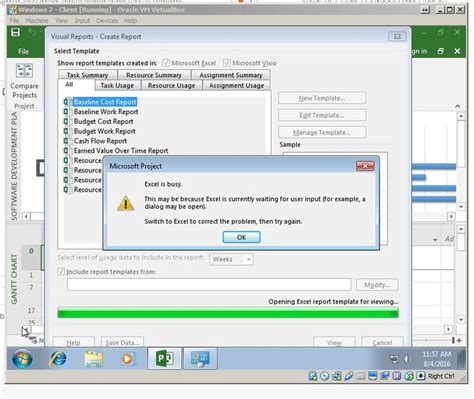Launch Internet Explorer from the taskbar
Screen dimensions: 474x399
pos(58,359)
